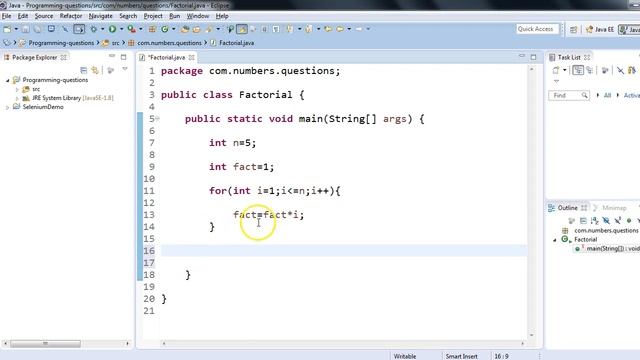Viewport: 640px width, 360px height.
Task: Click the New Java Package icon
Action: pyautogui.click(x=152, y=29)
